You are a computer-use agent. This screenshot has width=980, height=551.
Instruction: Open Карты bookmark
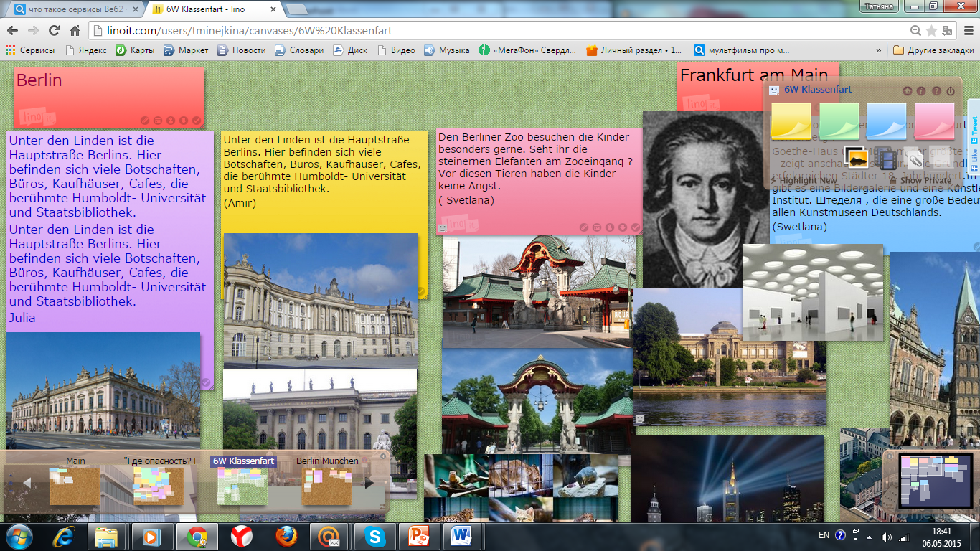coord(136,50)
